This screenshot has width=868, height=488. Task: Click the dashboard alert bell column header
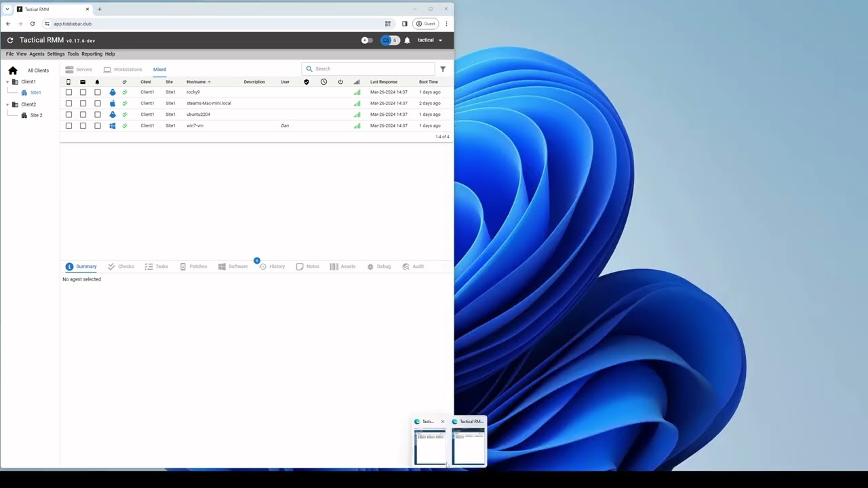point(97,82)
